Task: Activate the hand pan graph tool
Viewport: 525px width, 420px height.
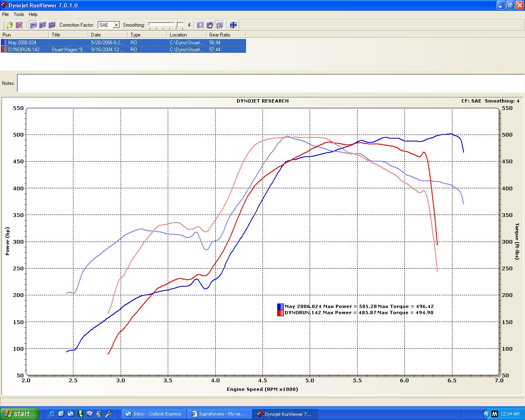Action: (x=210, y=25)
